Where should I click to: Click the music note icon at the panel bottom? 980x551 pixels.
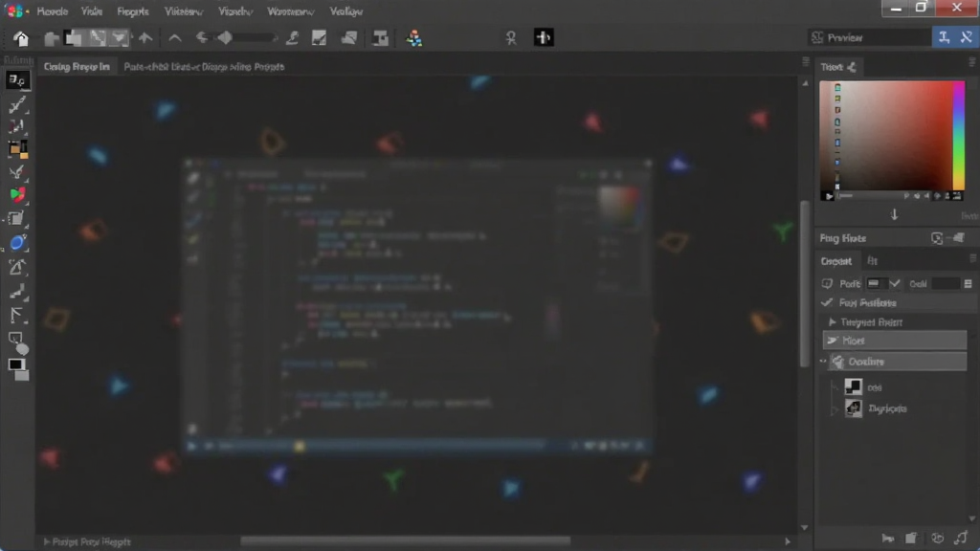click(961, 538)
